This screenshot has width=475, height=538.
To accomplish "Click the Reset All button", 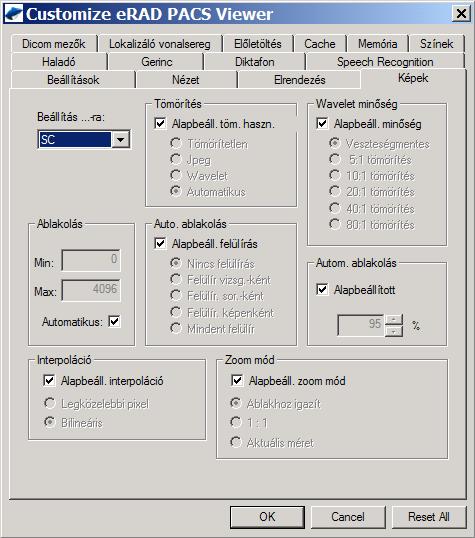I will 429,517.
